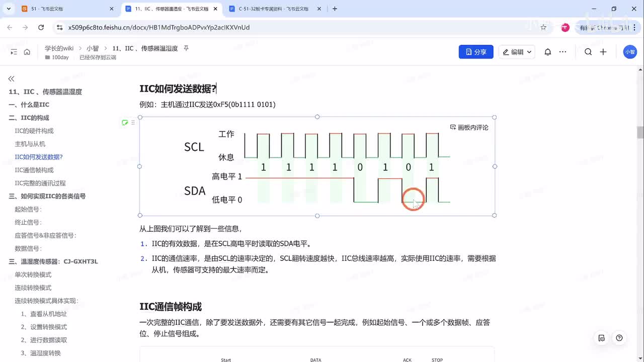Click the drag handle dots beside the board
Screen dimensions: 644x362
pyautogui.click(x=133, y=122)
